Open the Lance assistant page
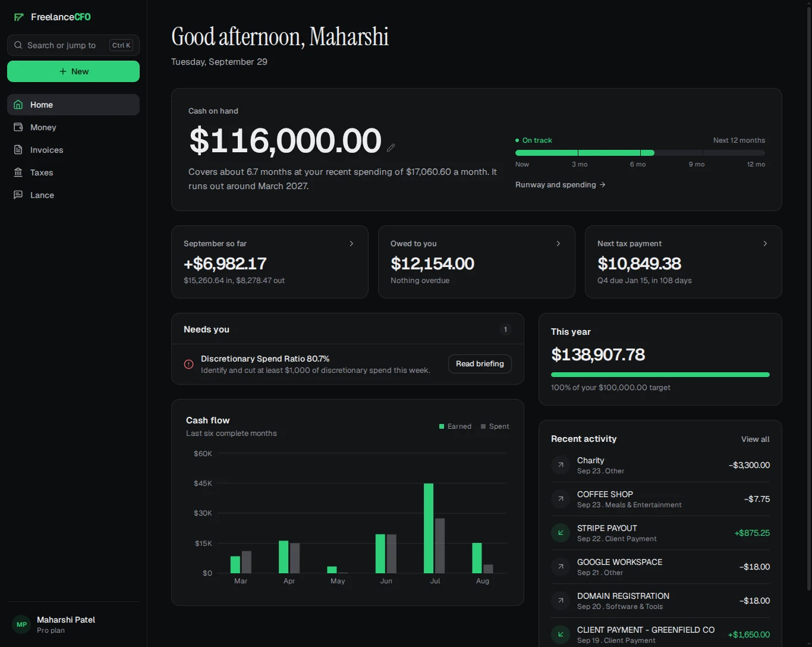Viewport: 812px width, 647px height. (x=73, y=195)
